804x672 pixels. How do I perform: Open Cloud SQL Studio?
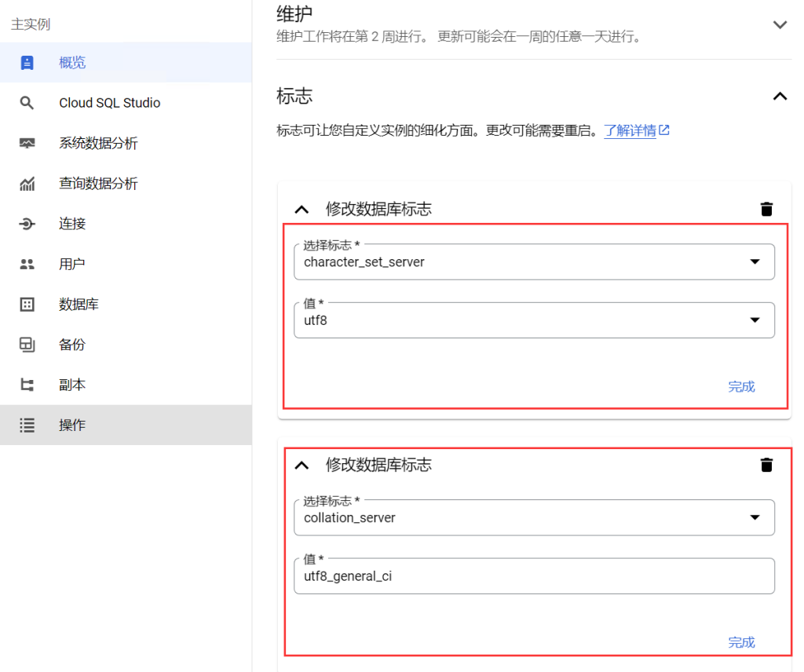tap(126, 103)
